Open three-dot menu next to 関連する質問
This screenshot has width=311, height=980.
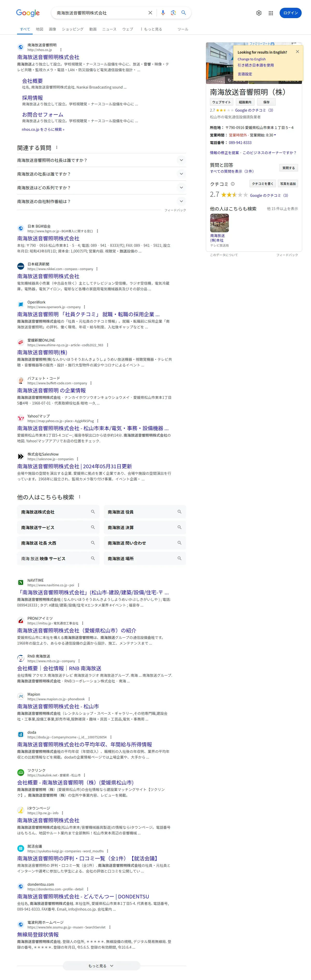pyautogui.click(x=57, y=148)
